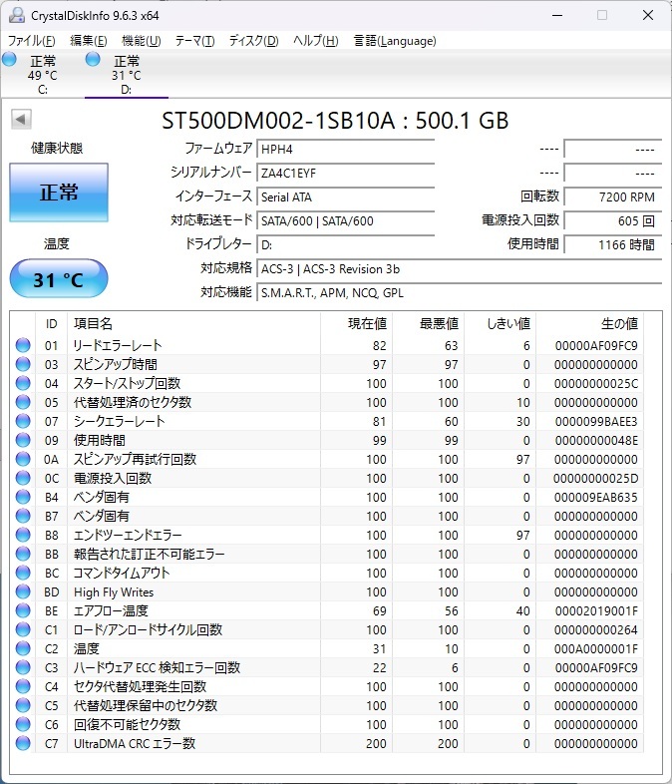Minimize the CrystalDiskInfo window
Screen dimensions: 672x784
557,16
